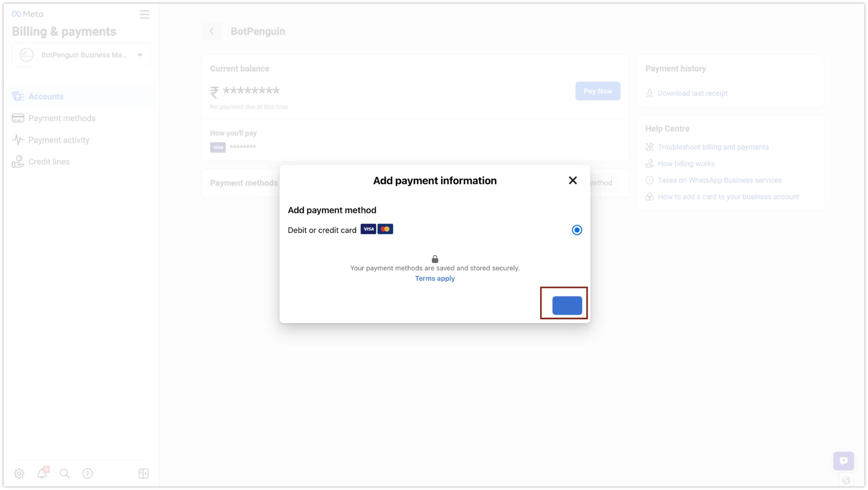Click the 'Payment history' heading
This screenshot has width=868, height=490.
(x=676, y=69)
